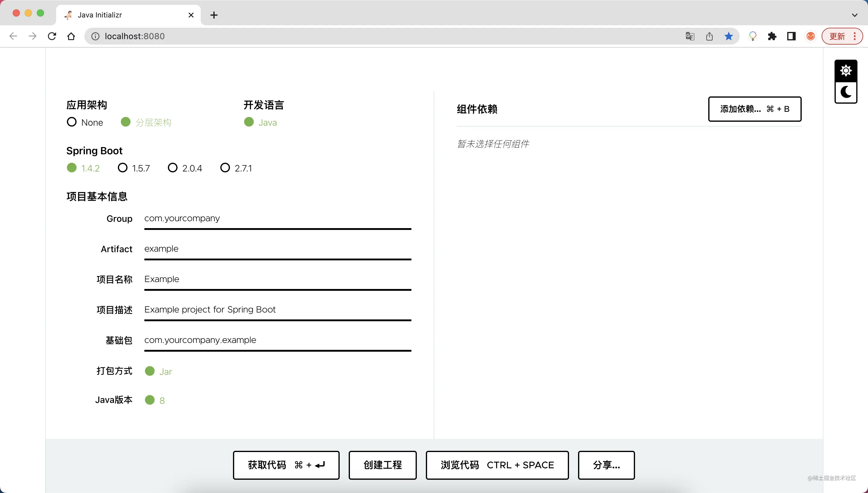Image resolution: width=868 pixels, height=493 pixels.
Task: Click the 分享 button
Action: 606,465
